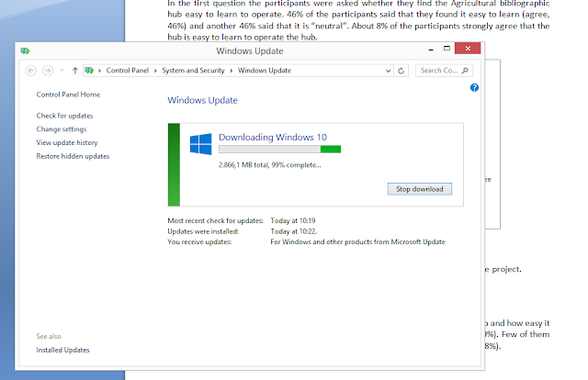
Task: Click the Downloading Windows 10 heading
Action: 273,137
